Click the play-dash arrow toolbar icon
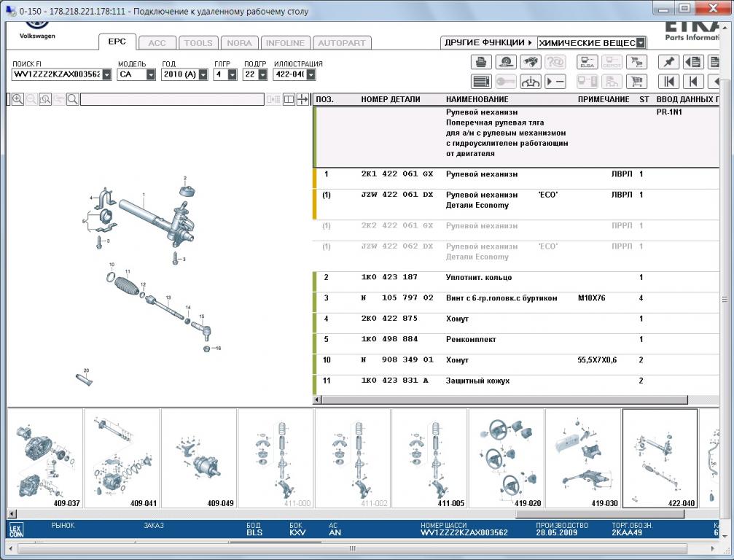 555,82
